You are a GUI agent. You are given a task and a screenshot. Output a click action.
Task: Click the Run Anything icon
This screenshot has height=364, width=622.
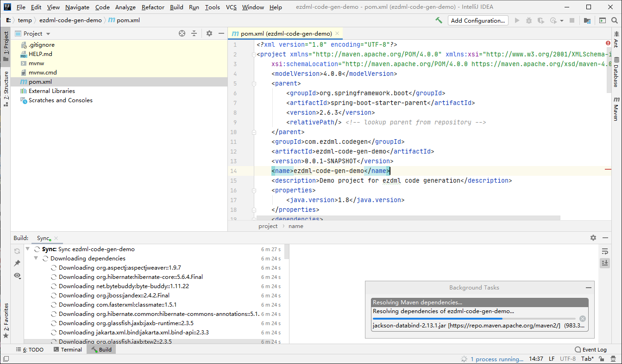(x=602, y=20)
